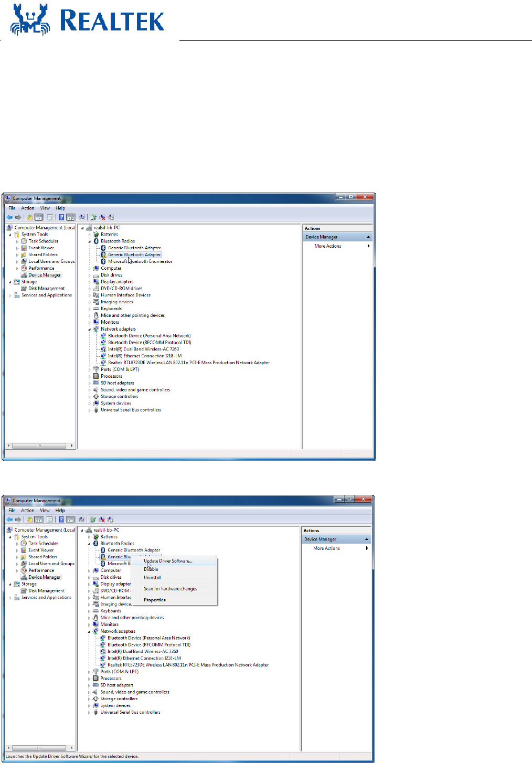
Task: Select realsil-bb-PC root node in lower window
Action: (x=106, y=530)
